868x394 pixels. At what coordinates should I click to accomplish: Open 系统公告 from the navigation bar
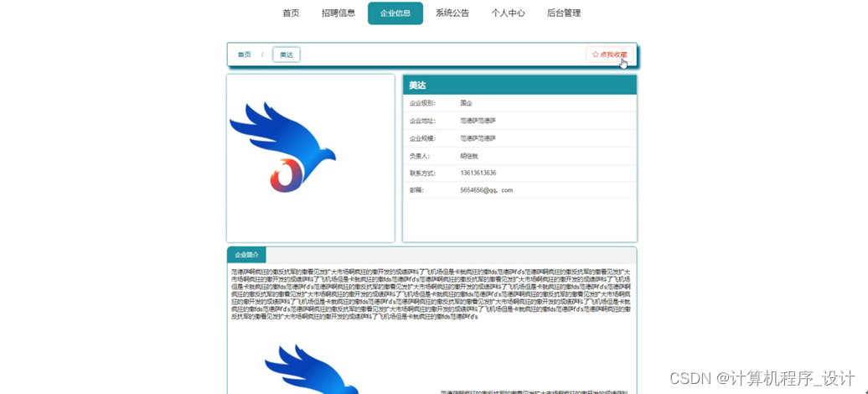point(452,13)
